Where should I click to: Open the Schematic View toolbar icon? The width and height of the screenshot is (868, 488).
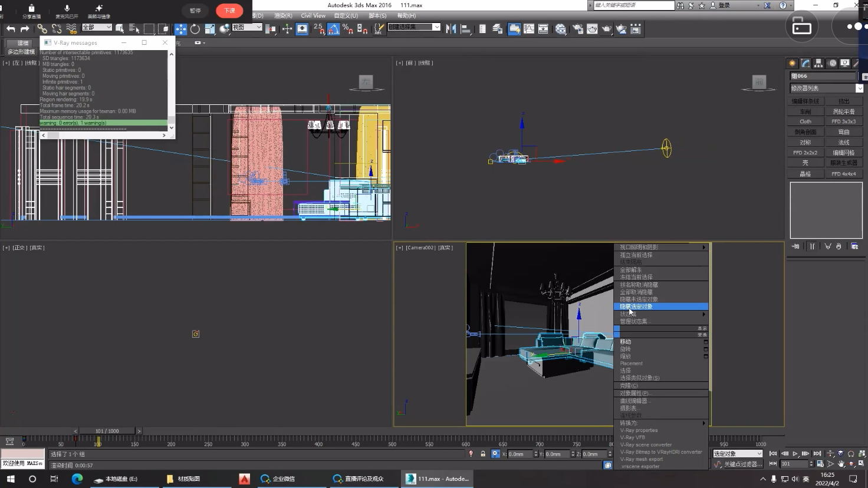tap(543, 28)
